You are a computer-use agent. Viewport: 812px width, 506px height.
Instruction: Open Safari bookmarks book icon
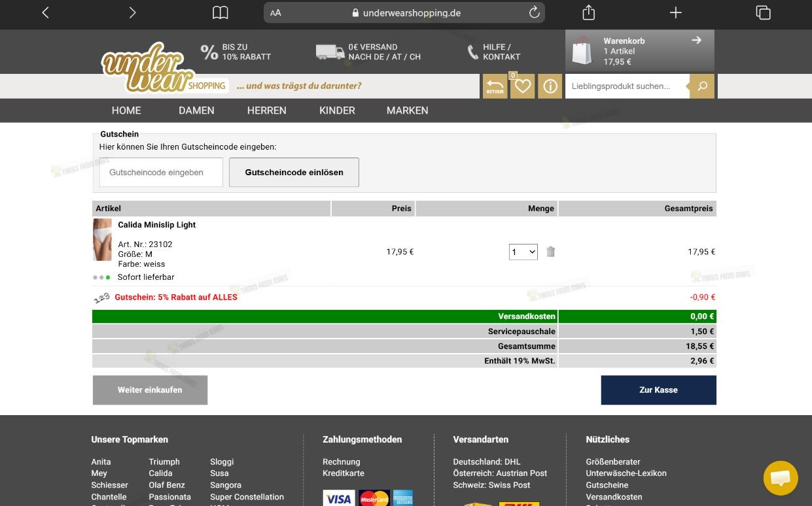pyautogui.click(x=221, y=12)
